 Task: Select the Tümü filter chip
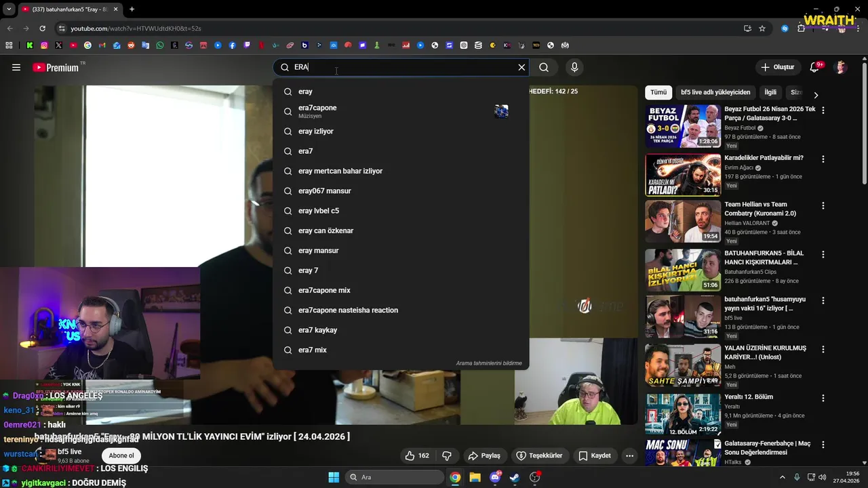pos(658,92)
